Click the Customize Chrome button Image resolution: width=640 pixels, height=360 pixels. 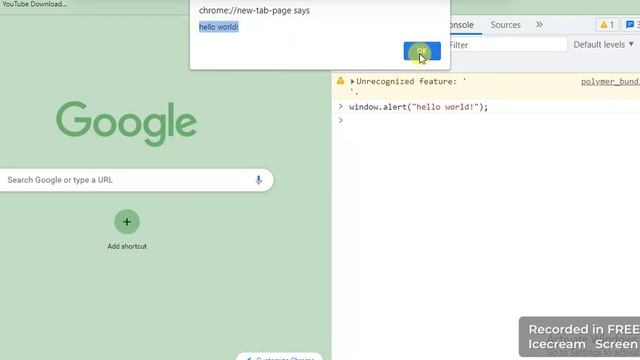pos(280,357)
